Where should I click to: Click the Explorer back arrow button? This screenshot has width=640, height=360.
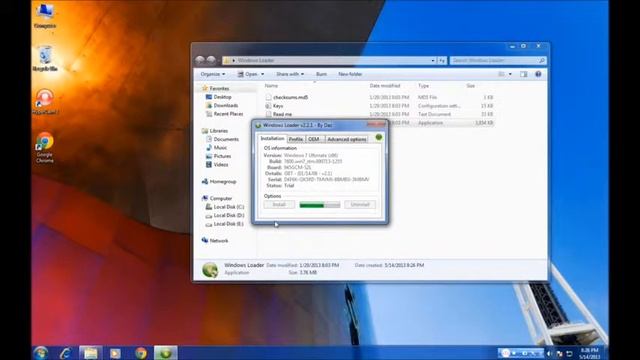click(200, 60)
